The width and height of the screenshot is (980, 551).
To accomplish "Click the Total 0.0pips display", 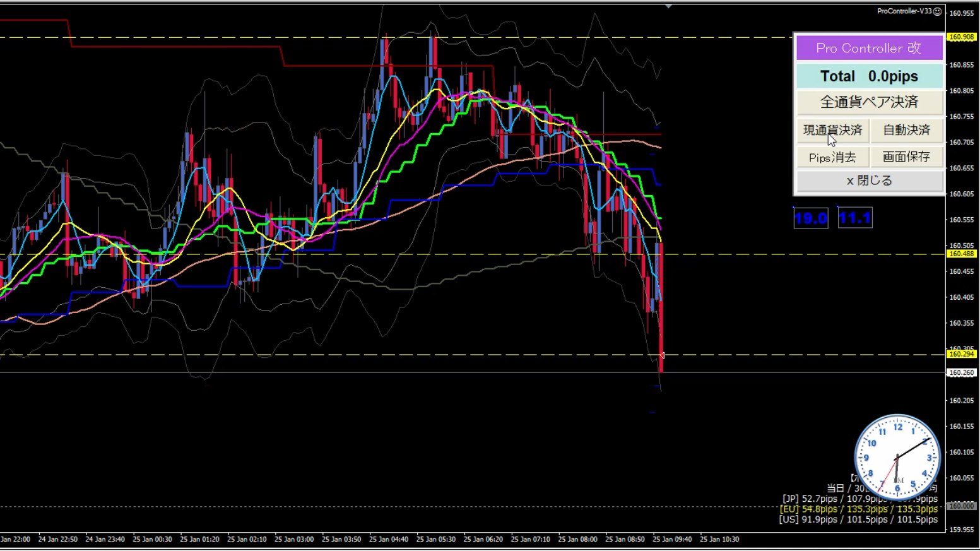I will pyautogui.click(x=869, y=76).
